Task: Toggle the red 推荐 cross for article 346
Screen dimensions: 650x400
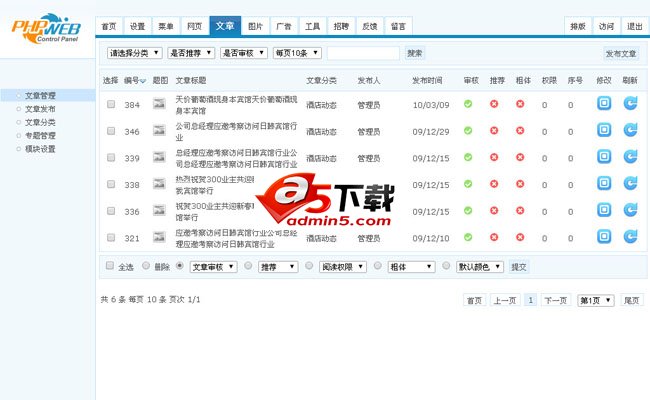Action: (x=494, y=131)
